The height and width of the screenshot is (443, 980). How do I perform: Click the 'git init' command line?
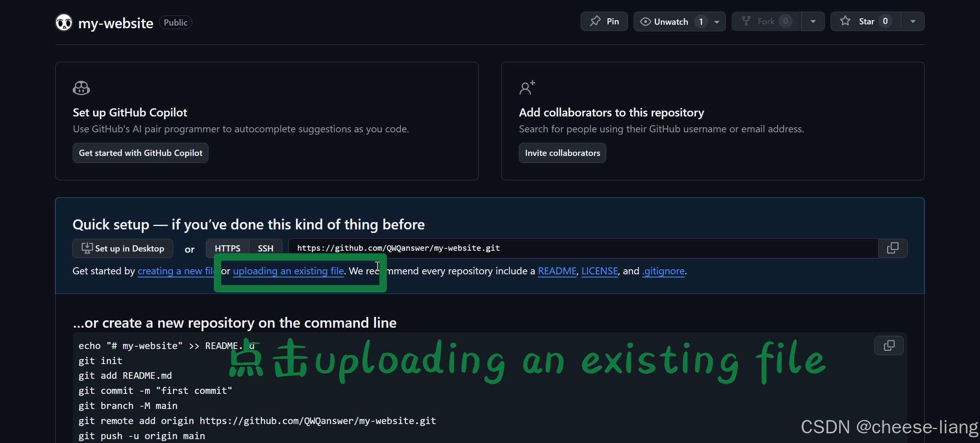pos(101,361)
